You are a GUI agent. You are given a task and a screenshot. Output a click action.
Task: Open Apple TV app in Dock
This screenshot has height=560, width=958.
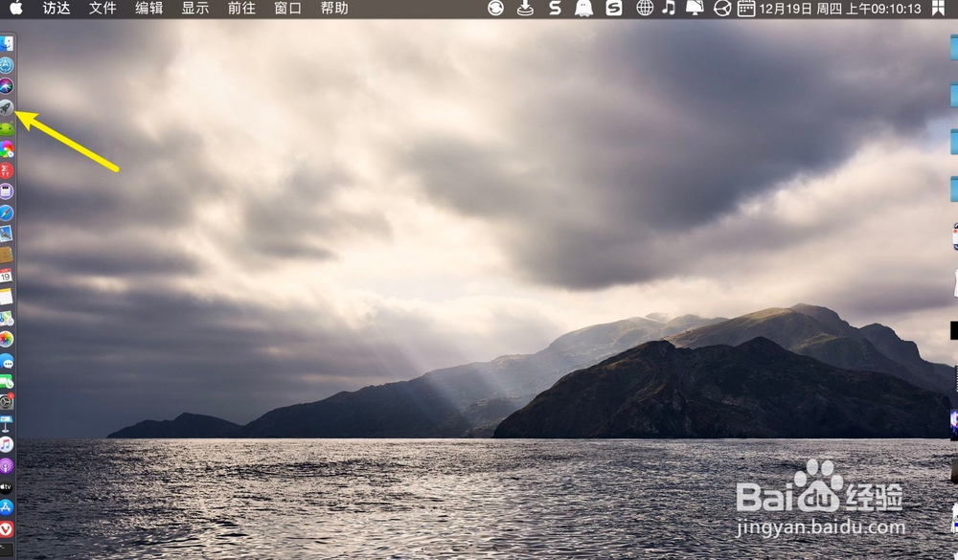(6, 486)
